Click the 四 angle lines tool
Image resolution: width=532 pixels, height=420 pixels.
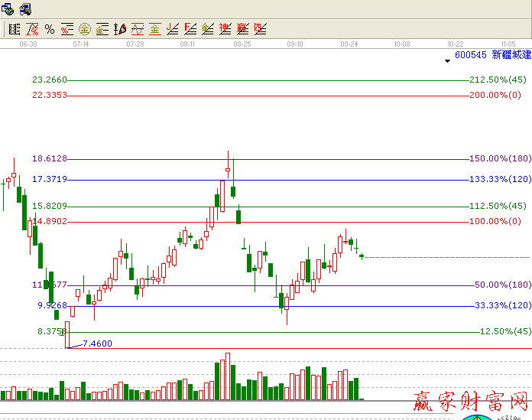tap(261, 30)
